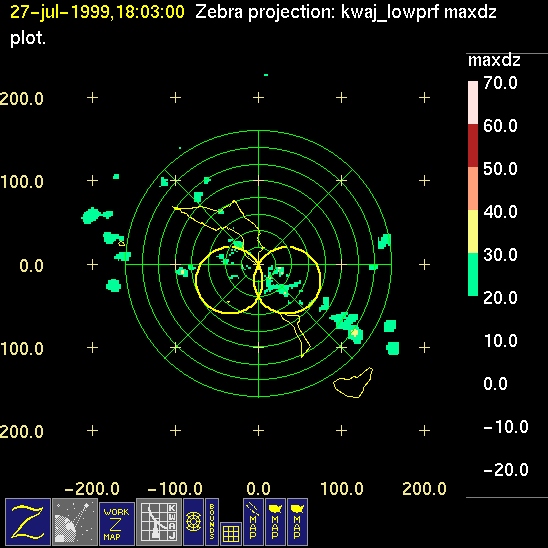
Task: Click the rightmost USA-shaped MAP icon
Action: point(297,522)
